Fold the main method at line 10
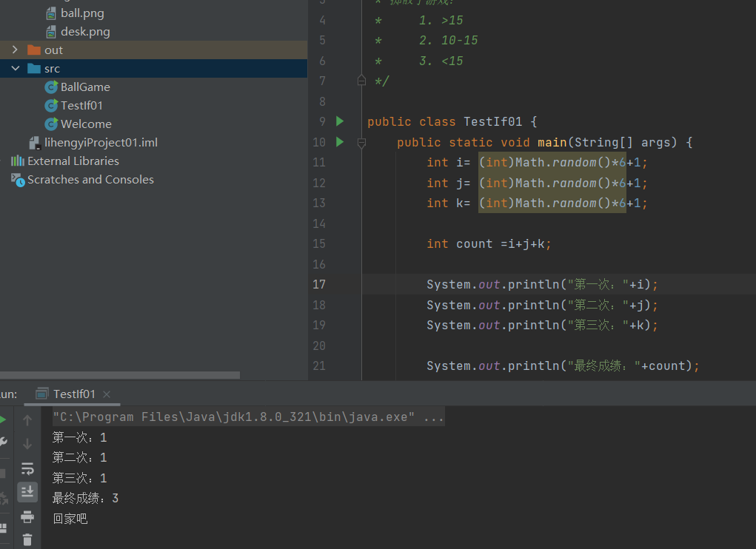 point(361,143)
